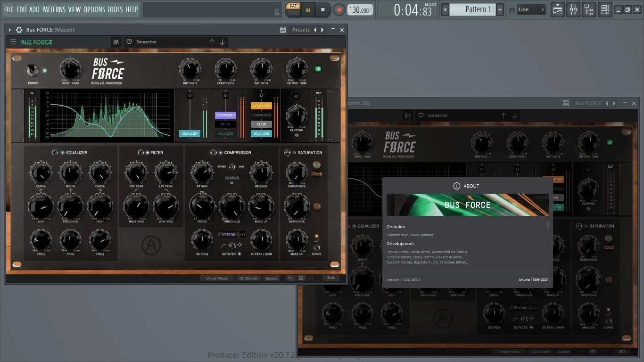Load next preset with down arrow
Screen dimensions: 644x362
tap(223, 42)
